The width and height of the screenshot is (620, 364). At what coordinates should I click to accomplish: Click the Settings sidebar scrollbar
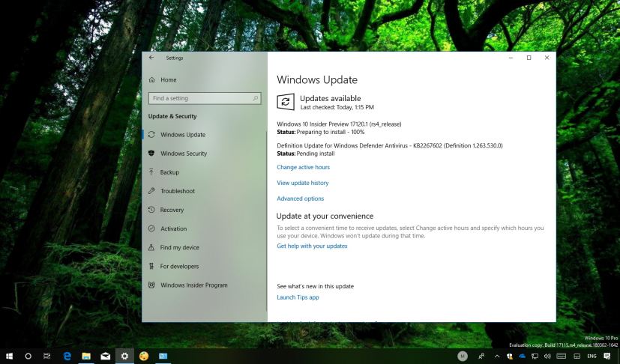[x=266, y=222]
